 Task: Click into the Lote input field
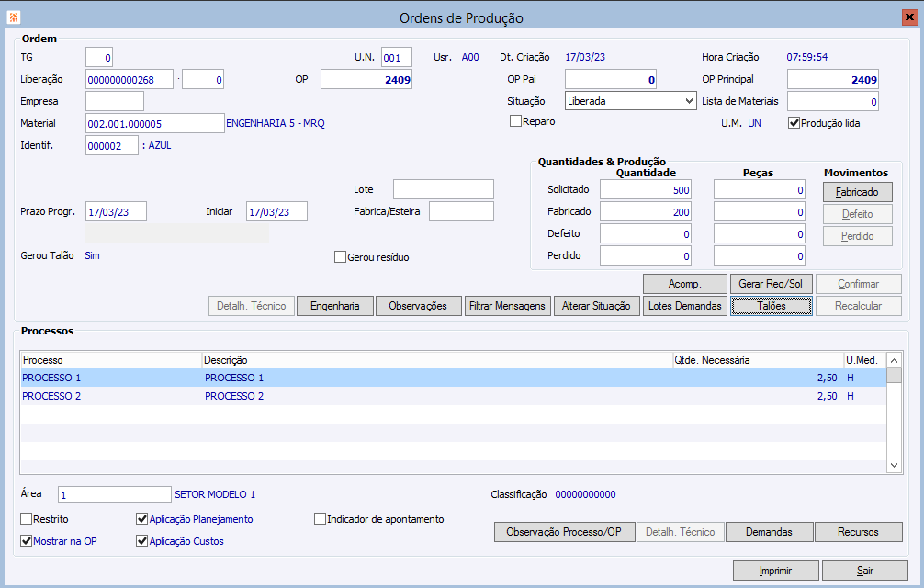443,189
